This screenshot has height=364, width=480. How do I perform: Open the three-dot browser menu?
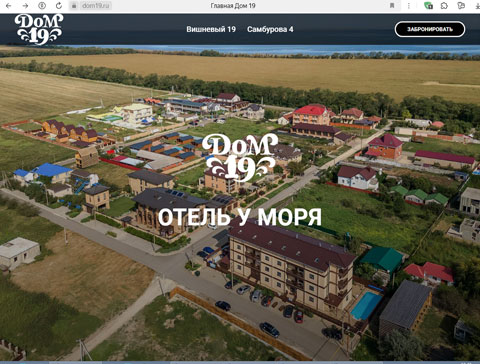coord(409,6)
